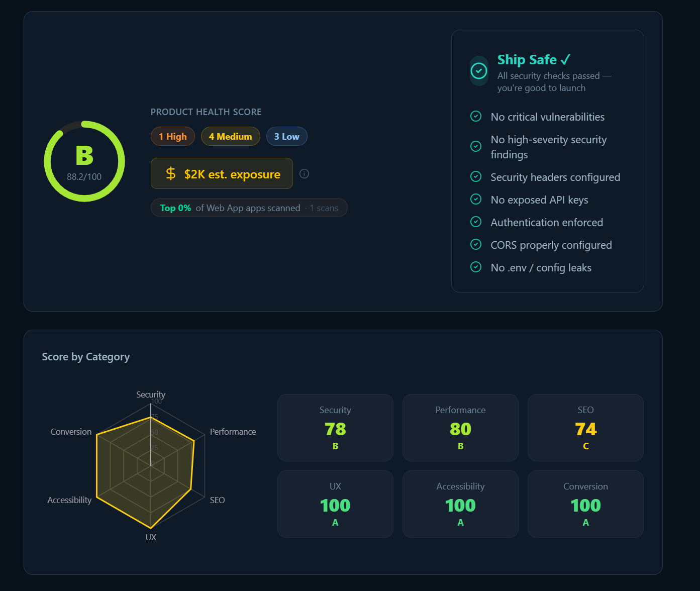The width and height of the screenshot is (700, 591).
Task: Expand the Score by Category section
Action: coord(85,357)
